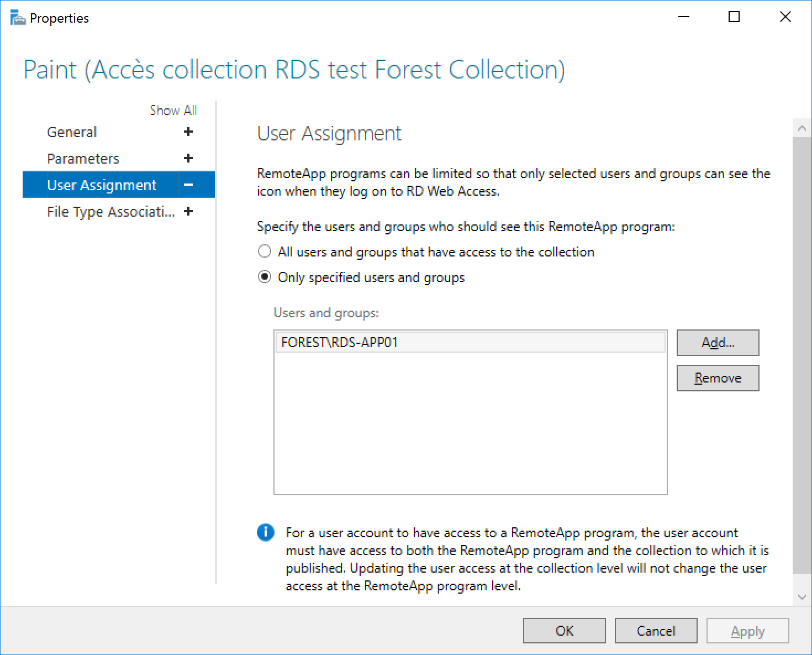Click the scrollbar down arrow
812x655 pixels.
(x=802, y=597)
